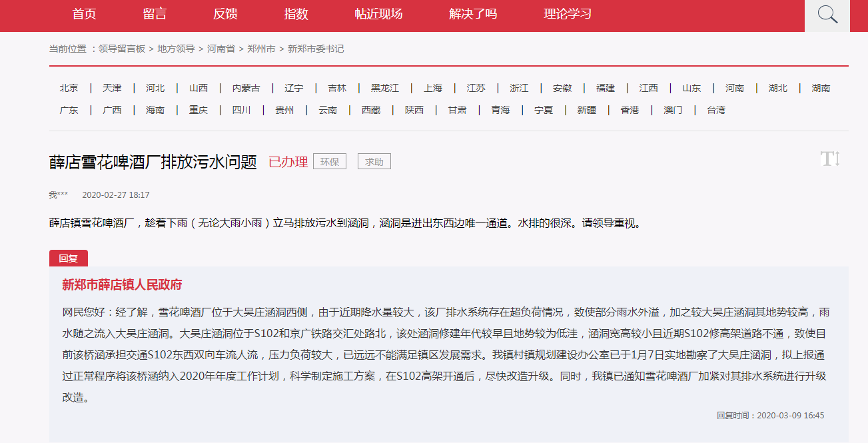Select the 云南 region link
This screenshot has height=443, width=868.
pyautogui.click(x=328, y=110)
